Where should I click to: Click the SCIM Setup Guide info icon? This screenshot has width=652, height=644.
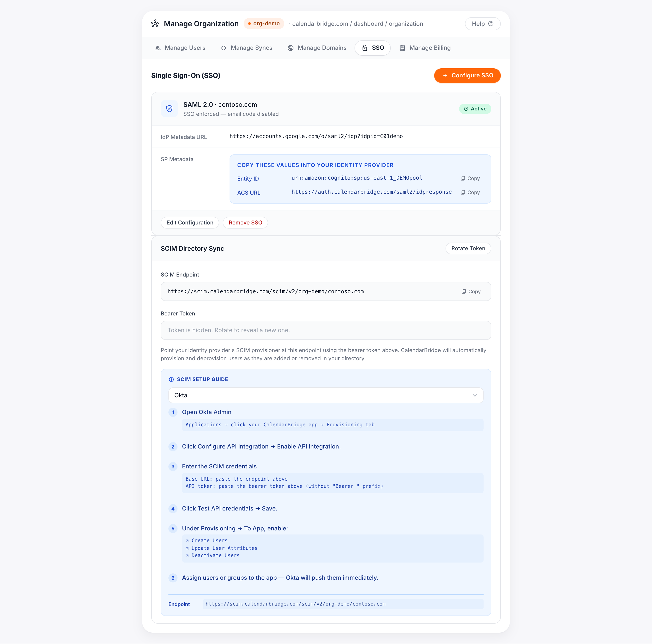pyautogui.click(x=171, y=379)
